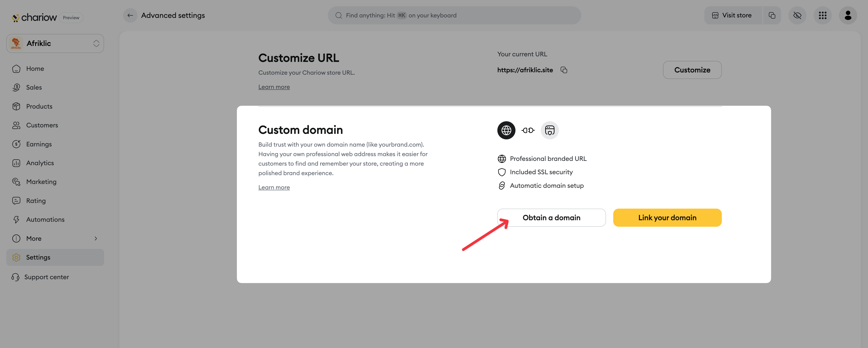
Task: Open the Afriklic store switcher dropdown
Action: tap(55, 43)
